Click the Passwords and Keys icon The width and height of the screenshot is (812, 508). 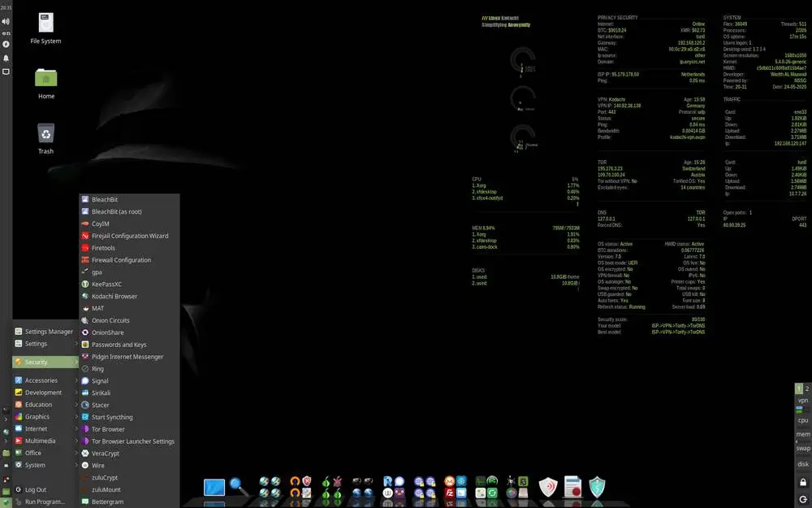(x=85, y=344)
